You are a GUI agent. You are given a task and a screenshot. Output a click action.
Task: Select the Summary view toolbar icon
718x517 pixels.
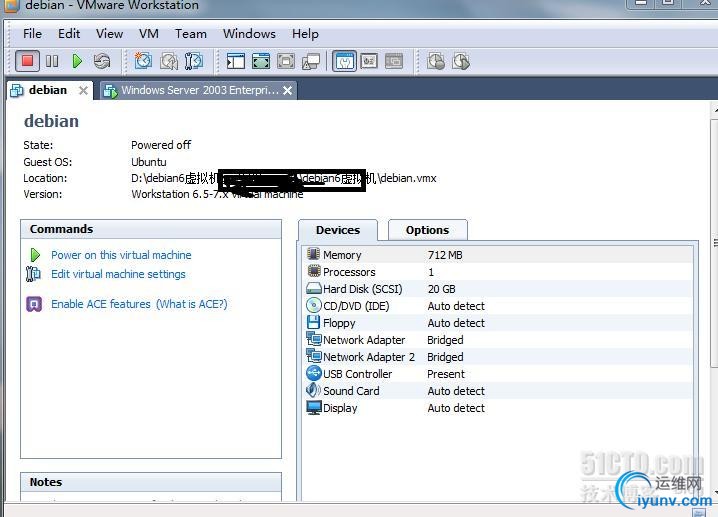(x=344, y=61)
